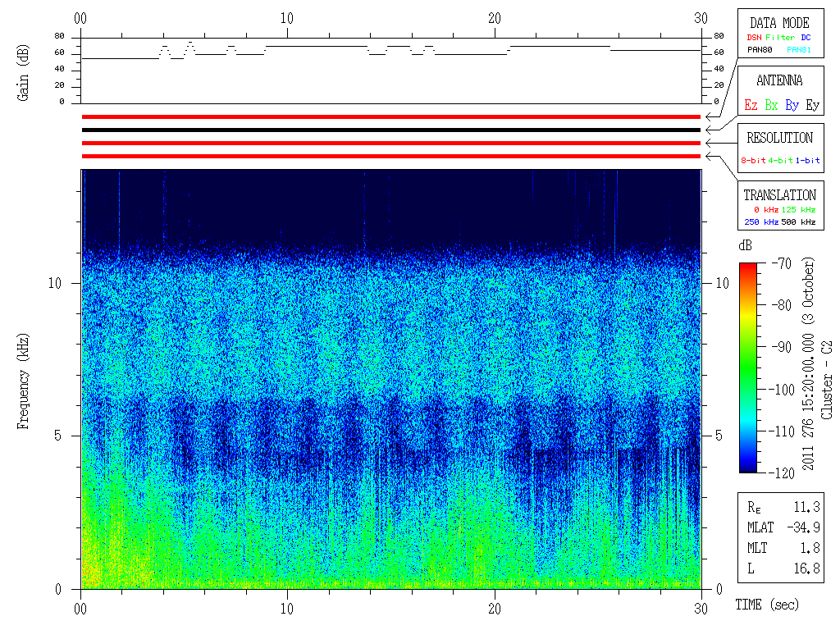Click the Frequency (kHz) axis label
Viewport: 840px width, 630px height.
point(22,381)
